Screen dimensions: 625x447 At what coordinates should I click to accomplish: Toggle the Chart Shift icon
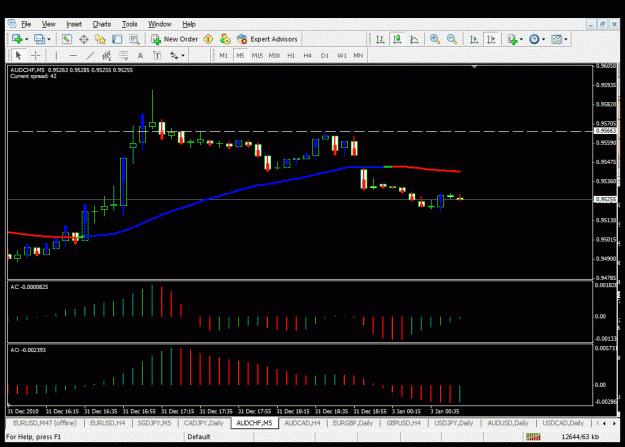tap(491, 39)
